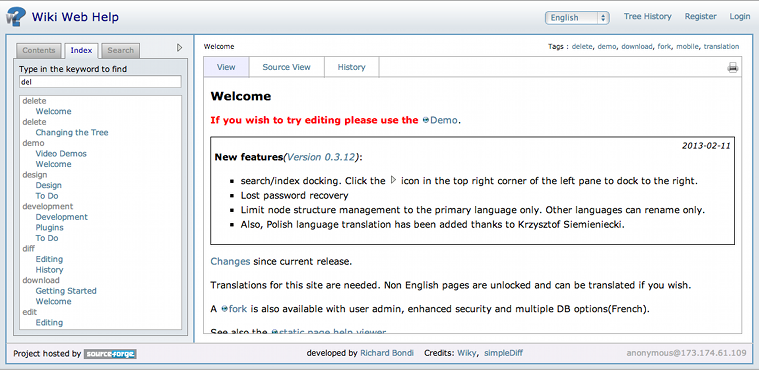Open the Changes link
Viewport: 759px width, 370px height.
pyautogui.click(x=230, y=262)
